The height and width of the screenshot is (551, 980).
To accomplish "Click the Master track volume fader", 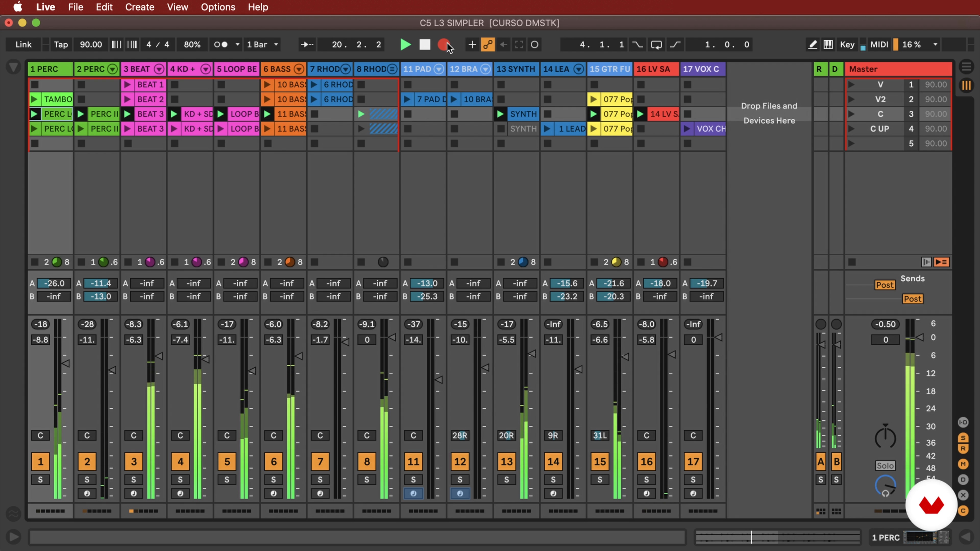I will pos(920,337).
